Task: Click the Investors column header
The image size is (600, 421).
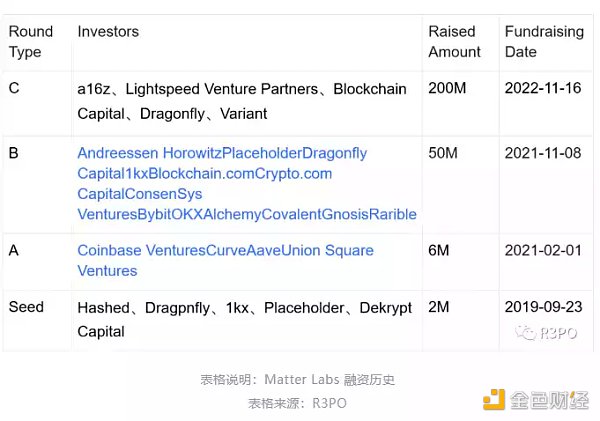Action: tap(108, 32)
